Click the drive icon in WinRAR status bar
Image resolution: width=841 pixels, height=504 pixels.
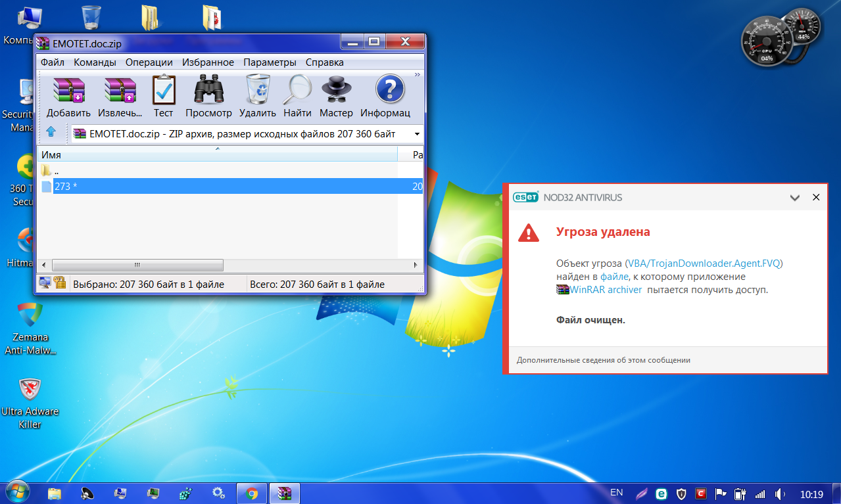[x=45, y=283]
